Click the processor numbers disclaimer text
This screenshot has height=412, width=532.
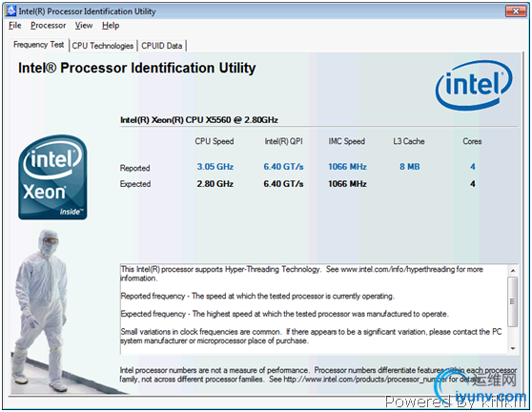click(x=317, y=375)
